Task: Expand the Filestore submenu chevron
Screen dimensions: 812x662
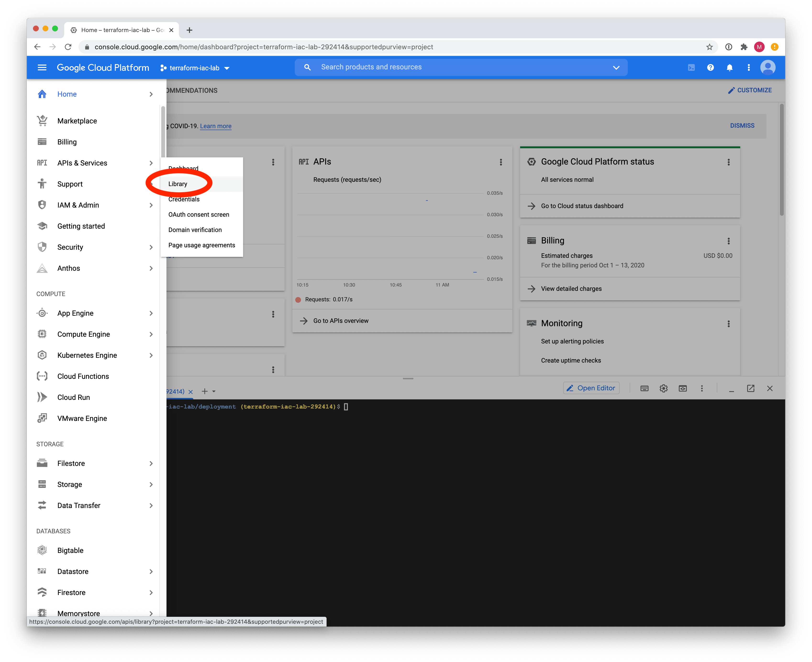Action: [x=151, y=463]
